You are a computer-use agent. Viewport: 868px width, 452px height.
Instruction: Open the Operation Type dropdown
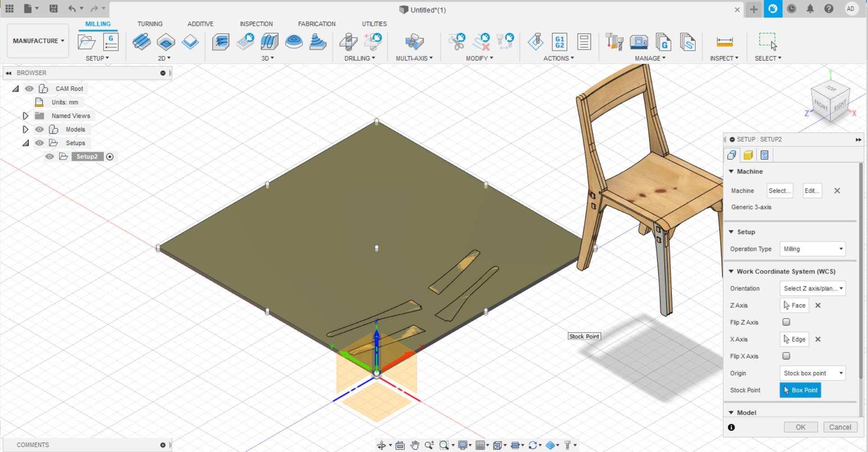point(813,249)
